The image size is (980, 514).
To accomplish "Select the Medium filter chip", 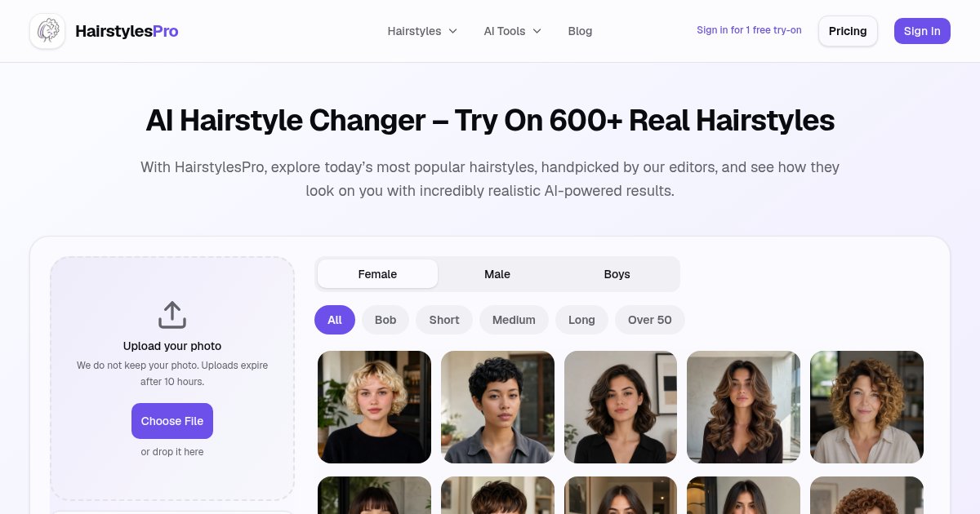I will tap(514, 320).
